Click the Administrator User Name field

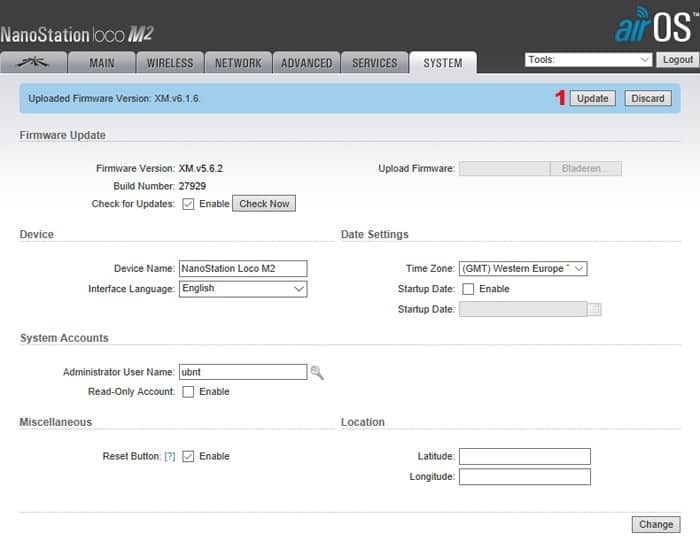pyautogui.click(x=243, y=372)
